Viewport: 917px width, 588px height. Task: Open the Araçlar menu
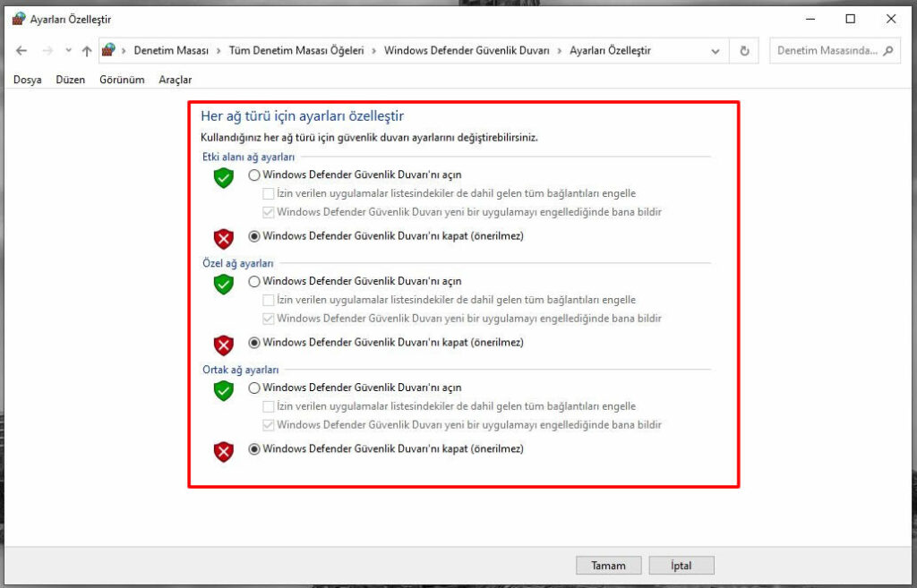pos(175,80)
